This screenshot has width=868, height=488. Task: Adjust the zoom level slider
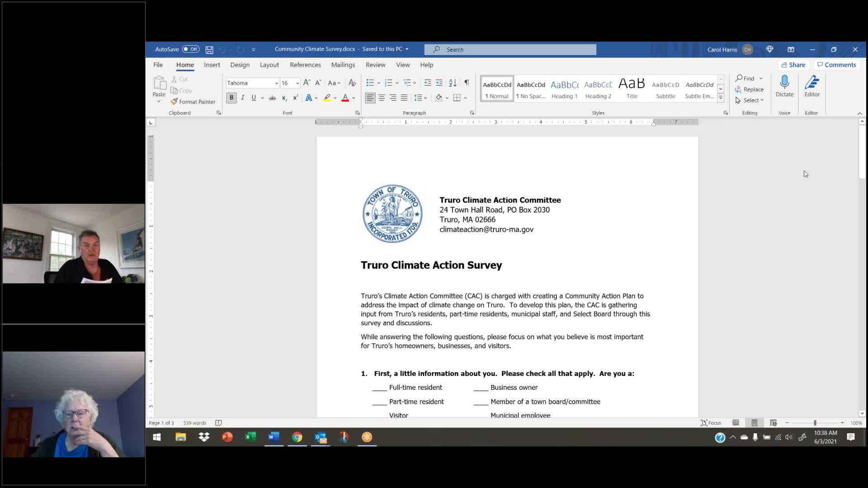[x=815, y=423]
